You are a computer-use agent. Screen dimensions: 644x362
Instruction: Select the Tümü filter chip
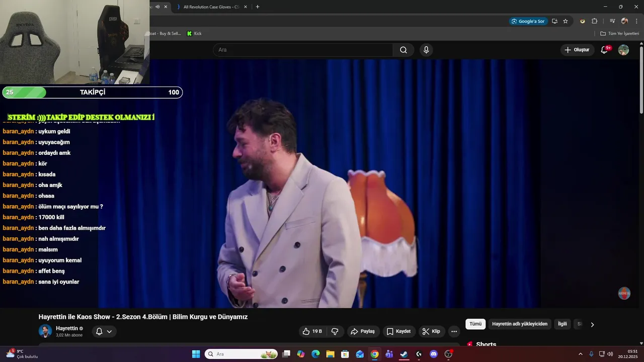[x=475, y=324]
